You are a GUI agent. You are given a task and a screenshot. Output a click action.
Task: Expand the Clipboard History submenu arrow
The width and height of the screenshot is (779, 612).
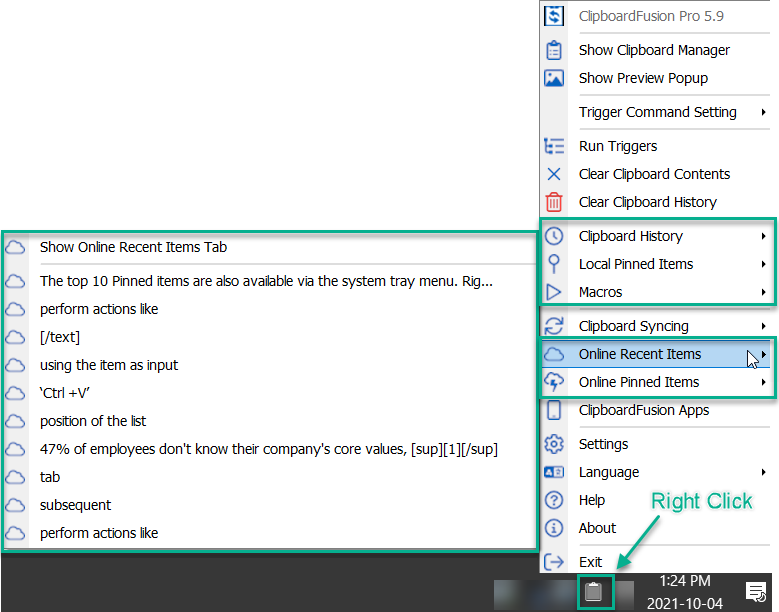[764, 236]
